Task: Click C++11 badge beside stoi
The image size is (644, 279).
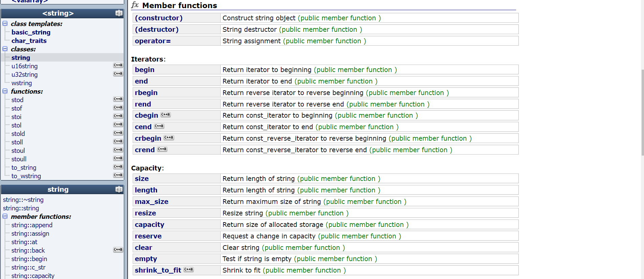Action: (x=118, y=116)
